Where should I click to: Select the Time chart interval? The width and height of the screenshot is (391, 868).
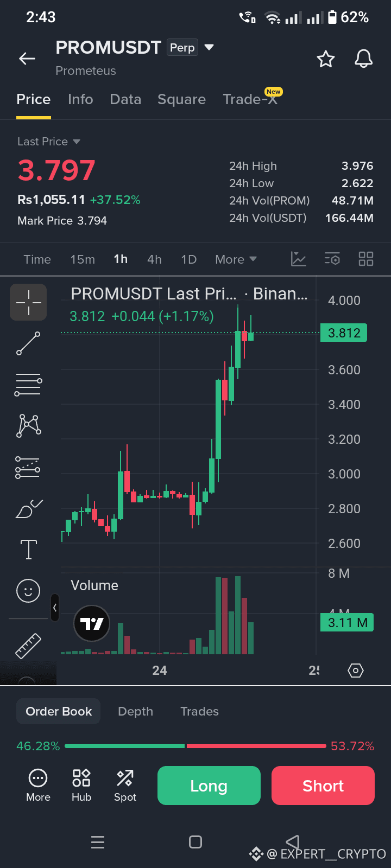click(x=37, y=259)
